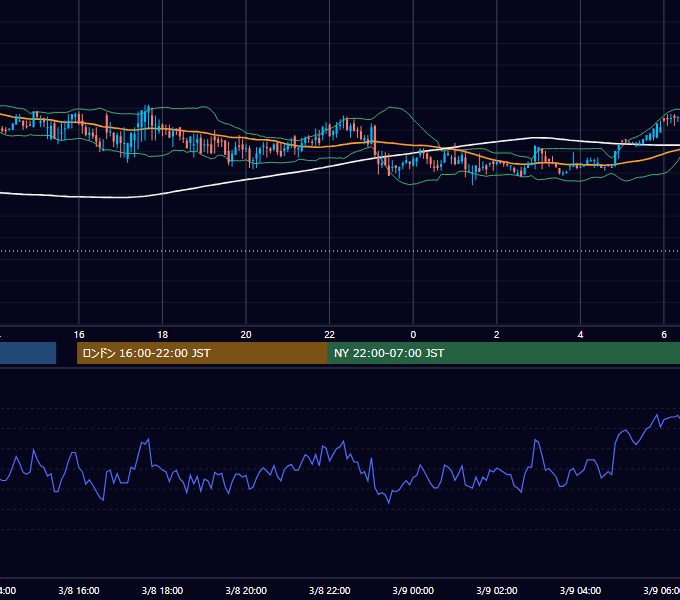The image size is (680, 600).
Task: Click the 3/9 00:00 time label
Action: [413, 590]
